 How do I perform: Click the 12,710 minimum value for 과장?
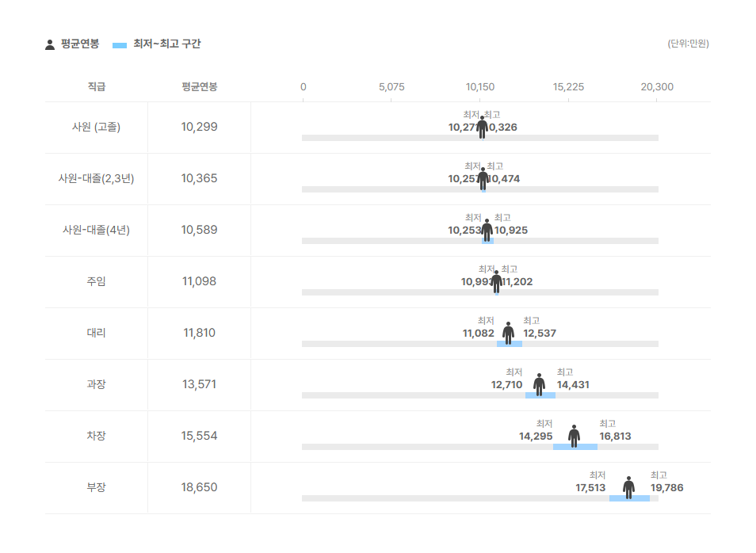(x=506, y=385)
